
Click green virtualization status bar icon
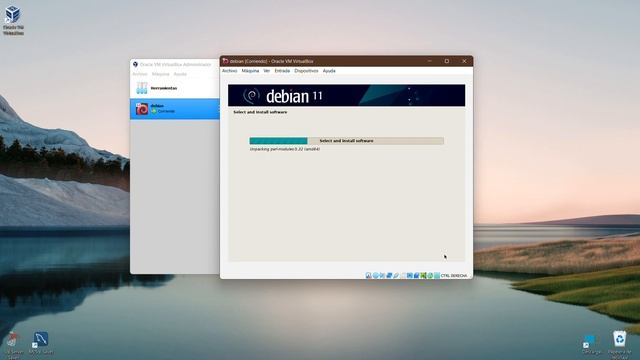pyautogui.click(x=423, y=276)
